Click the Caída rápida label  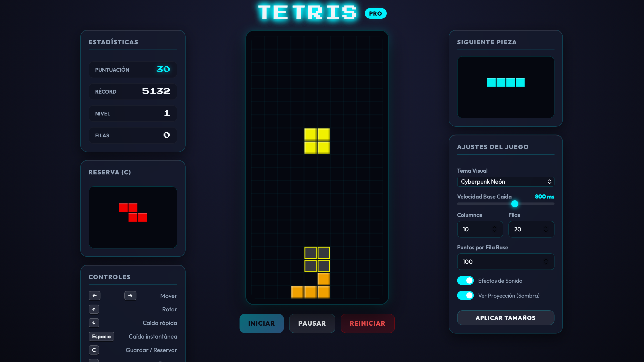click(160, 323)
